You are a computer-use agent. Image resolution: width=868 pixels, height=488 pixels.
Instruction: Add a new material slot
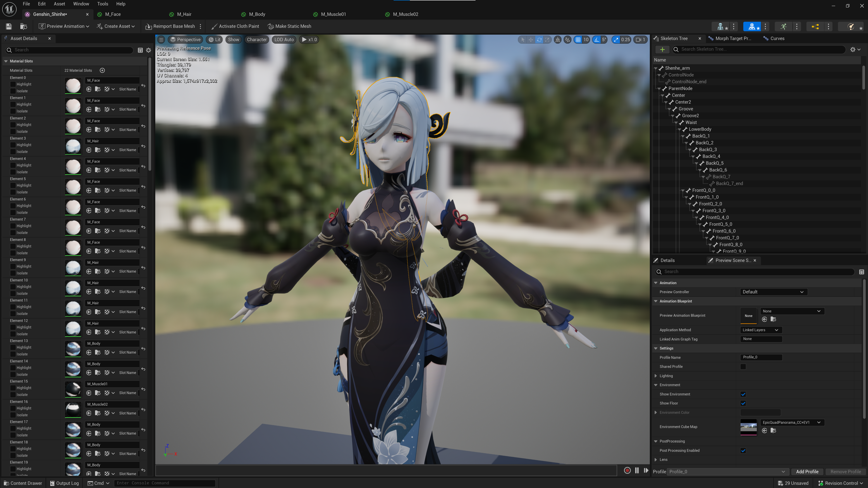(x=103, y=70)
